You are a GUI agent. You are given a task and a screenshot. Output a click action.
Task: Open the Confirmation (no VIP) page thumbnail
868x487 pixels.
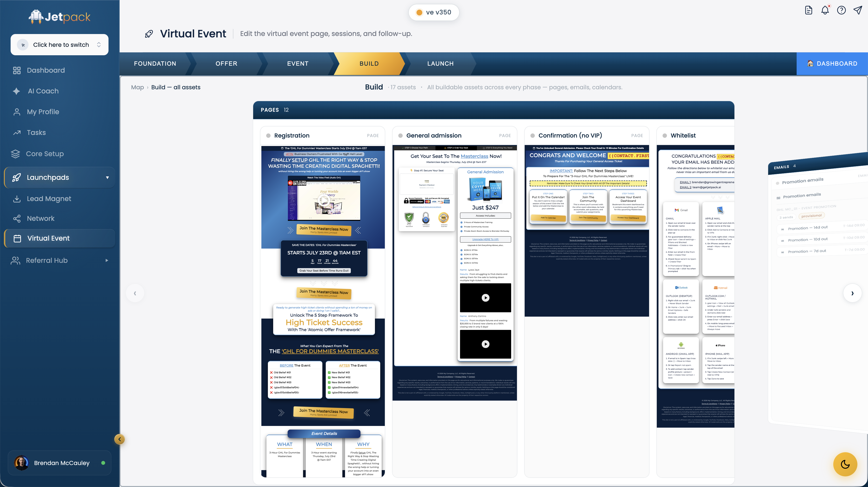587,231
